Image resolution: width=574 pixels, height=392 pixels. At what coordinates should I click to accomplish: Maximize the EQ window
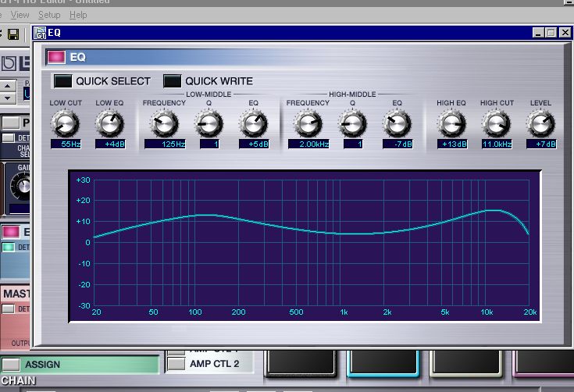click(551, 33)
